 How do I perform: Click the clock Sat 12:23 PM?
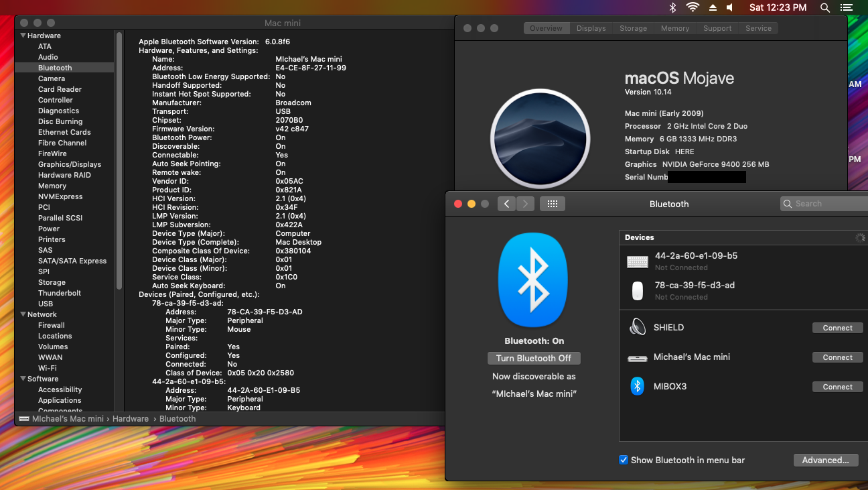[778, 7]
